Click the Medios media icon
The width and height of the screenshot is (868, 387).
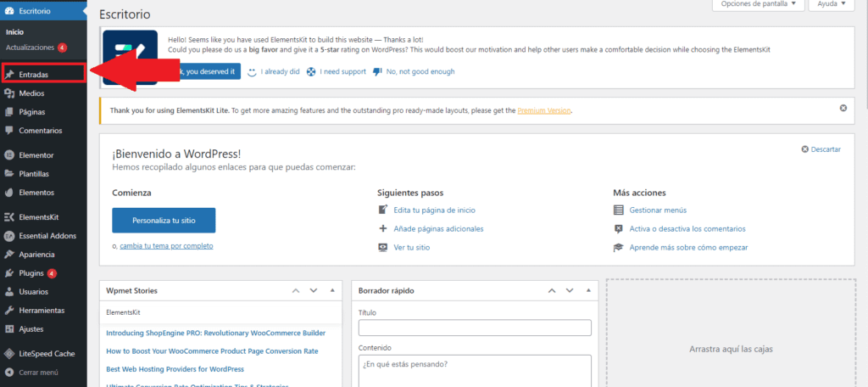click(8, 93)
